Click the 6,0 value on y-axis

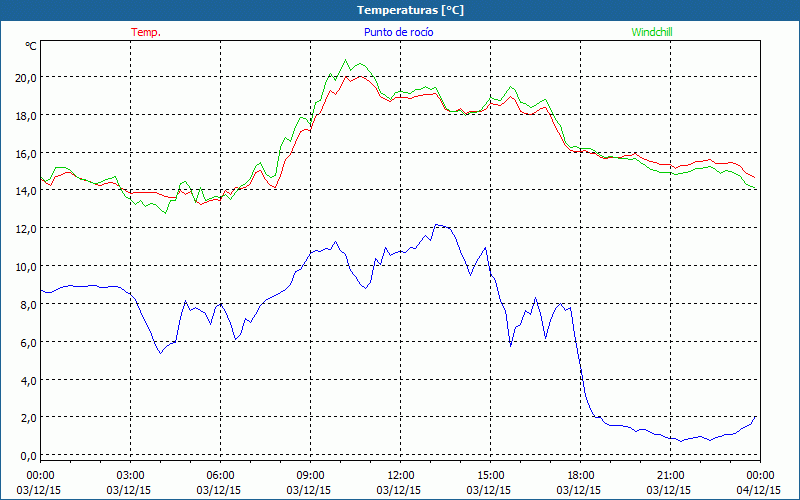pyautogui.click(x=29, y=342)
